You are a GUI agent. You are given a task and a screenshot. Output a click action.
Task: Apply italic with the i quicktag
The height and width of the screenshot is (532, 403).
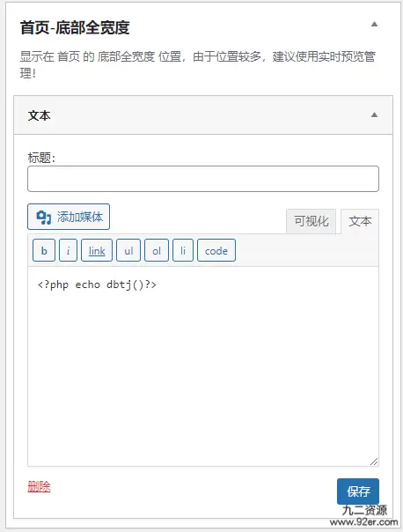point(68,250)
